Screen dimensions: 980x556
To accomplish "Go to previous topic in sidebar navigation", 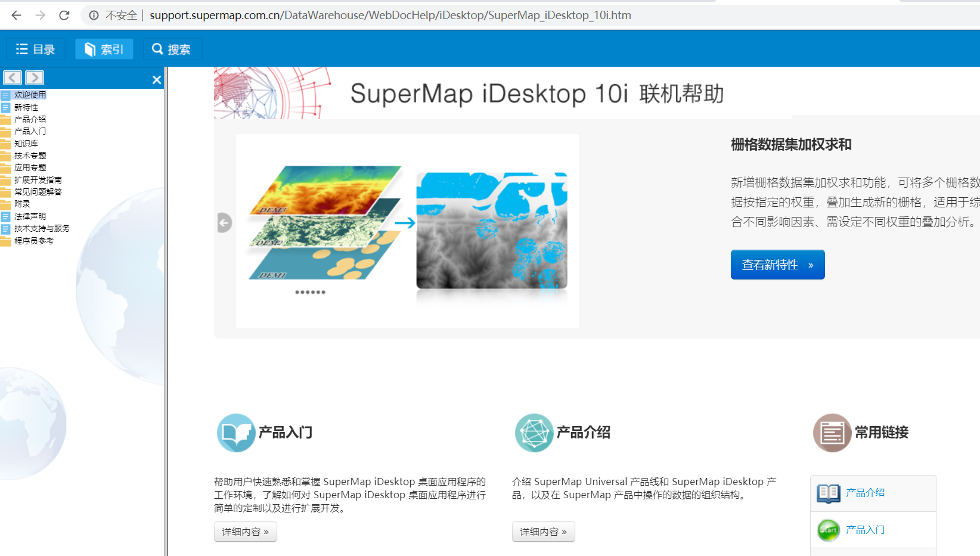I will (13, 77).
